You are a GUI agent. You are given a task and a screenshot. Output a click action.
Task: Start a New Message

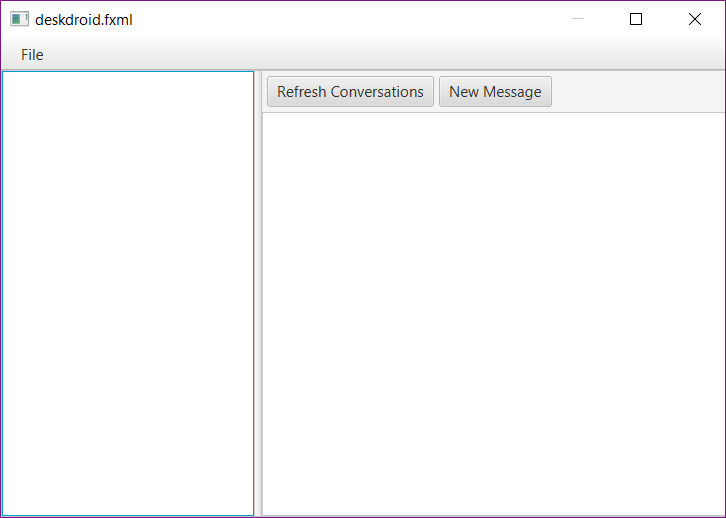(x=495, y=92)
